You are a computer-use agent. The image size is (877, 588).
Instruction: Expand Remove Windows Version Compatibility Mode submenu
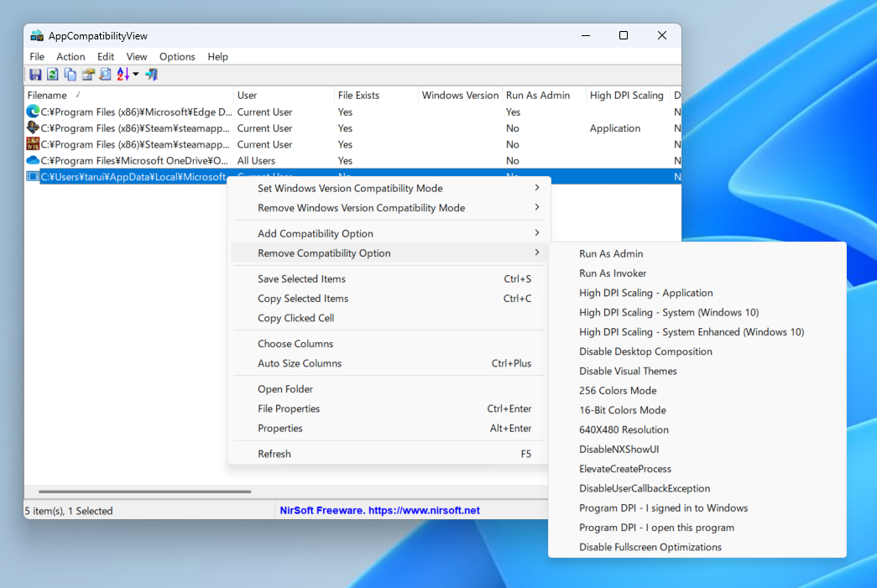tap(389, 208)
